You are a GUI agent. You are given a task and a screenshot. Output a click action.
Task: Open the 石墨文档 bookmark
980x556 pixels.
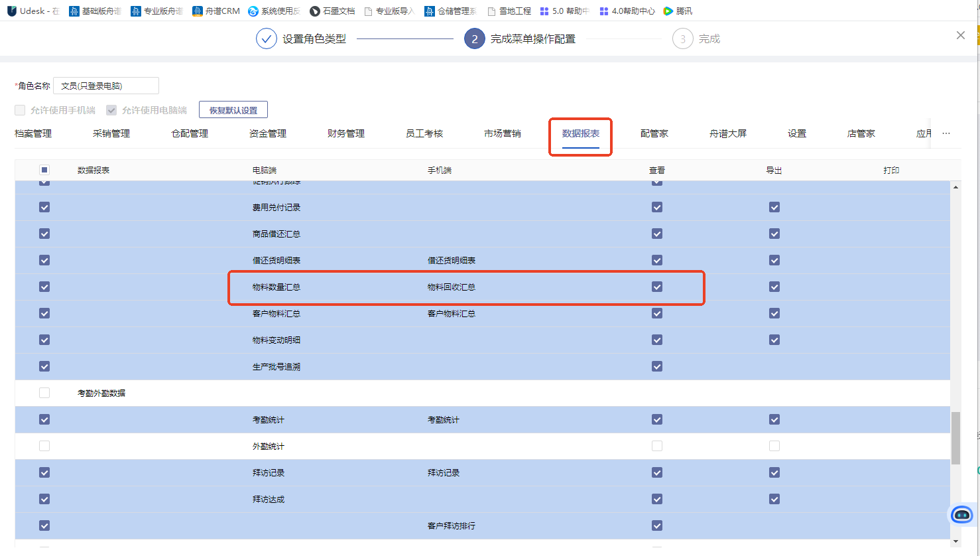click(332, 11)
